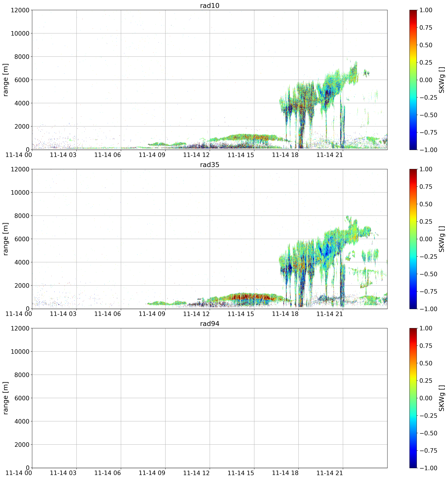
Task: Click the 1.00 label on rad10 colorbar
Action: point(426,10)
